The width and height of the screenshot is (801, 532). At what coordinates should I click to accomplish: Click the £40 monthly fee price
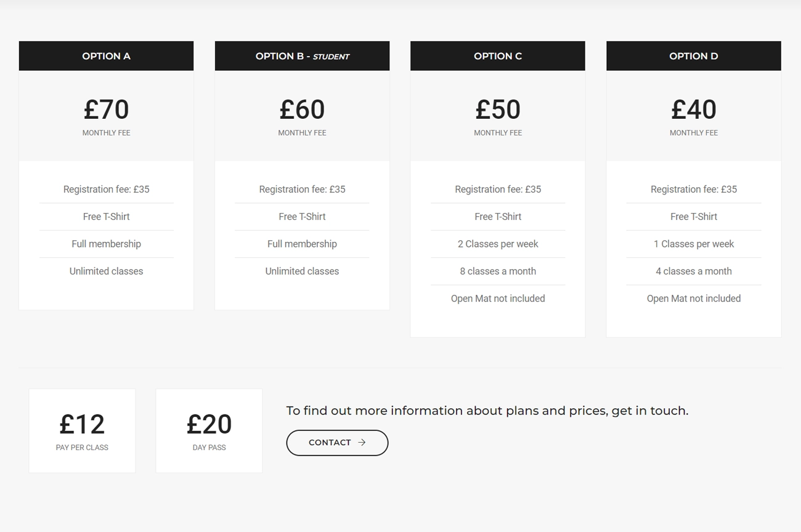[x=694, y=110]
